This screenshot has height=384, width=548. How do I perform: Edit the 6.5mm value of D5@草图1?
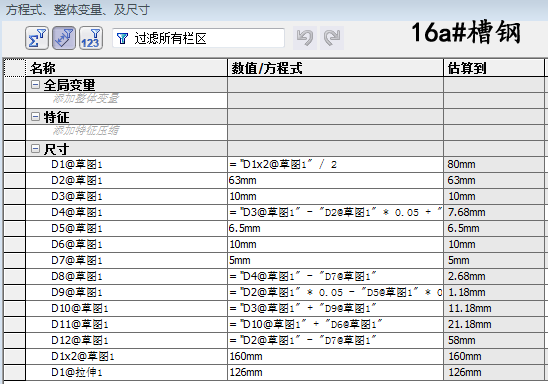pyautogui.click(x=336, y=229)
